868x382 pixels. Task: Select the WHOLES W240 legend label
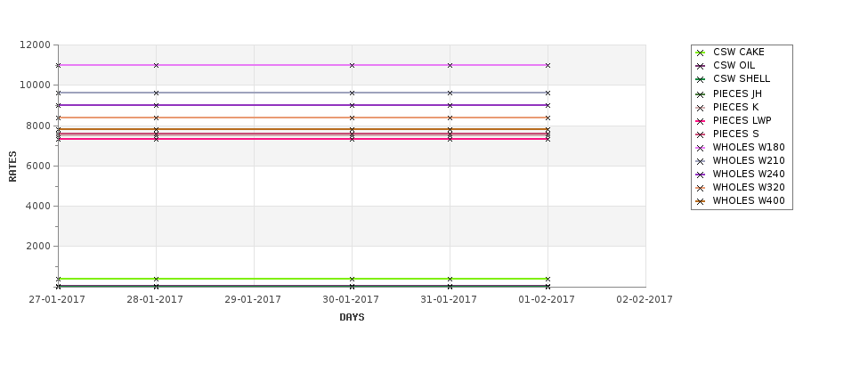pos(749,175)
